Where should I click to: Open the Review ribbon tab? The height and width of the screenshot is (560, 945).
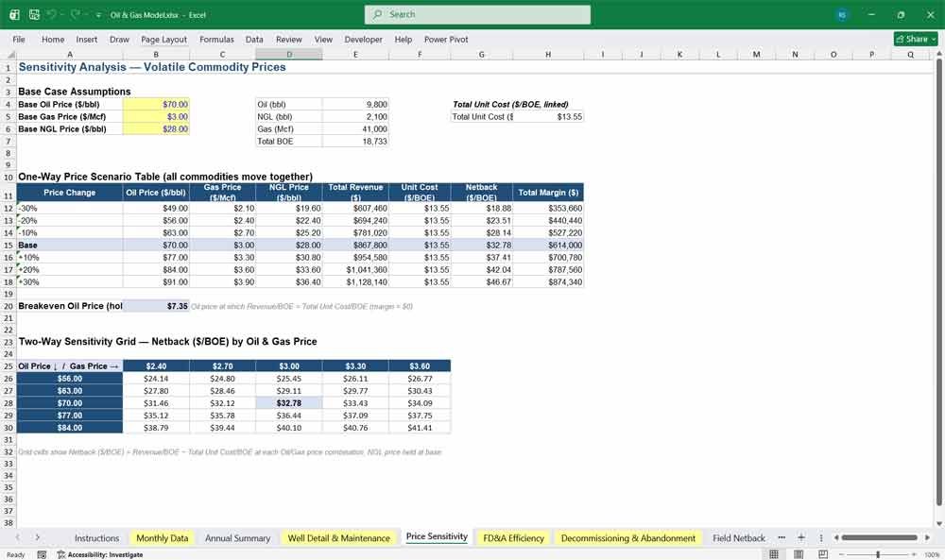[288, 39]
